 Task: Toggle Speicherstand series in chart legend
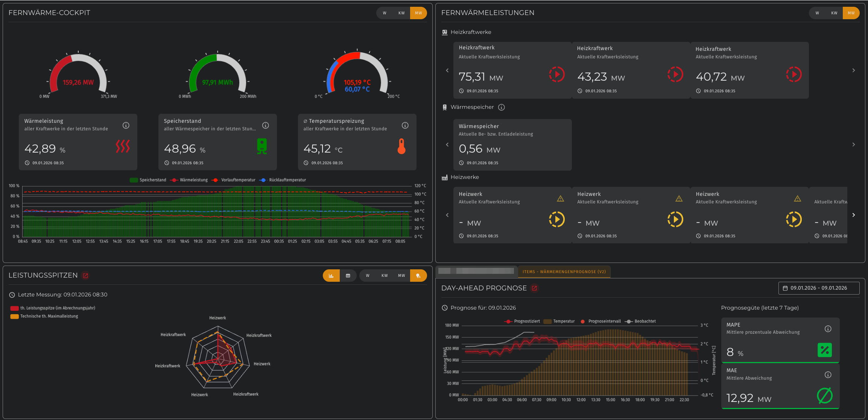(148, 180)
